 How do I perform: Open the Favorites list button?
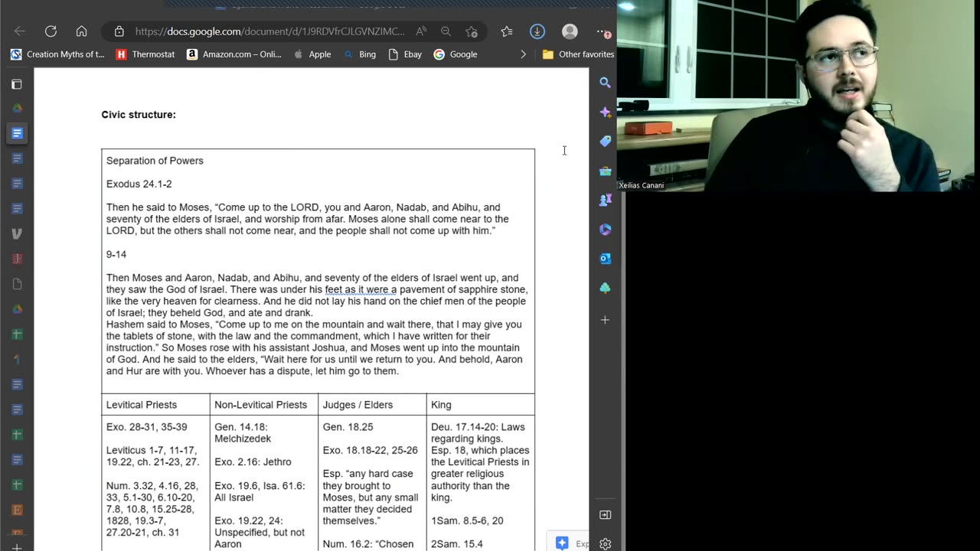507,31
